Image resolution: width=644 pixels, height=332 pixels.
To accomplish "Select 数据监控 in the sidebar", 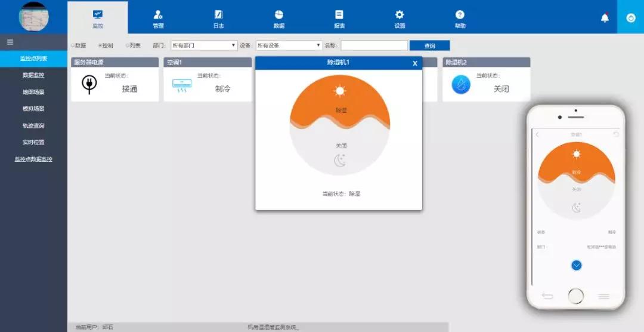I will point(33,75).
